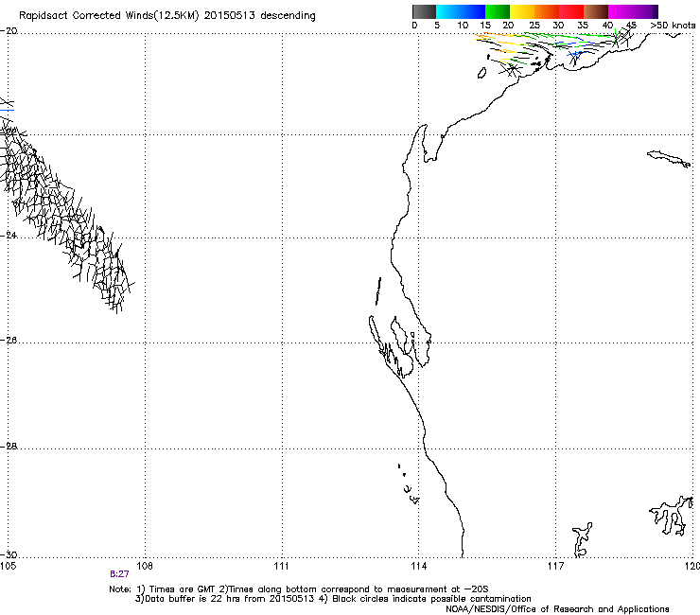Click the legend value '5'
The height and width of the screenshot is (615, 700).
(437, 26)
